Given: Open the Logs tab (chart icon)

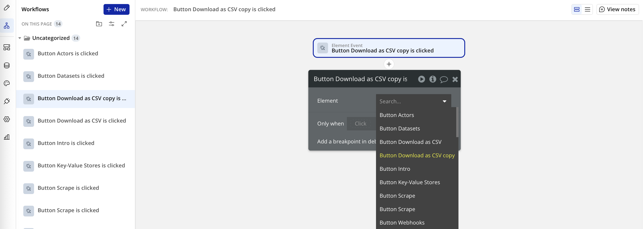Looking at the screenshot, I should [7, 137].
